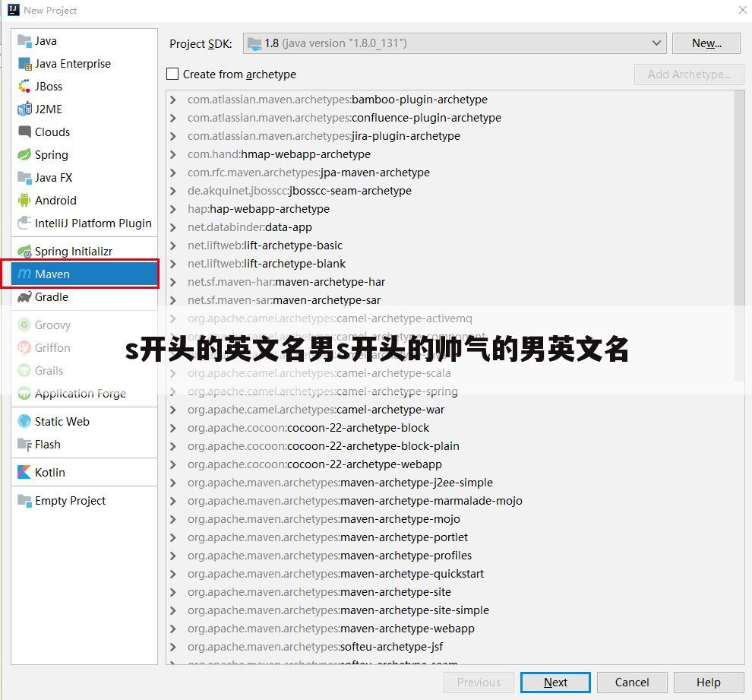Image resolution: width=752 pixels, height=700 pixels.
Task: Click the Help button
Action: click(709, 683)
